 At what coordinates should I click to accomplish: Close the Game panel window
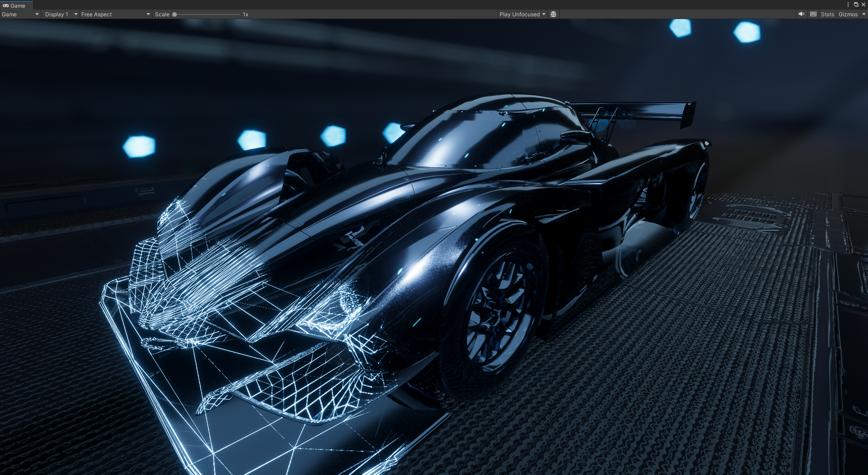click(863, 5)
